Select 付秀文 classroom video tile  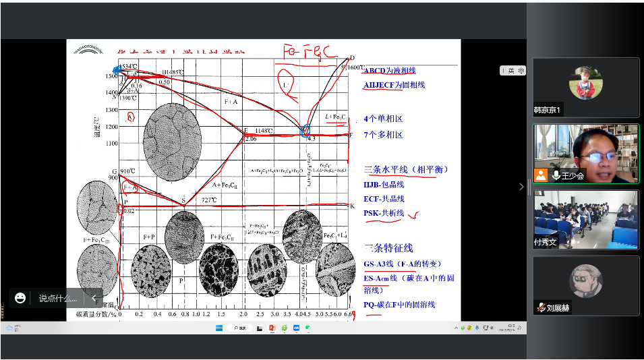pyautogui.click(x=585, y=219)
